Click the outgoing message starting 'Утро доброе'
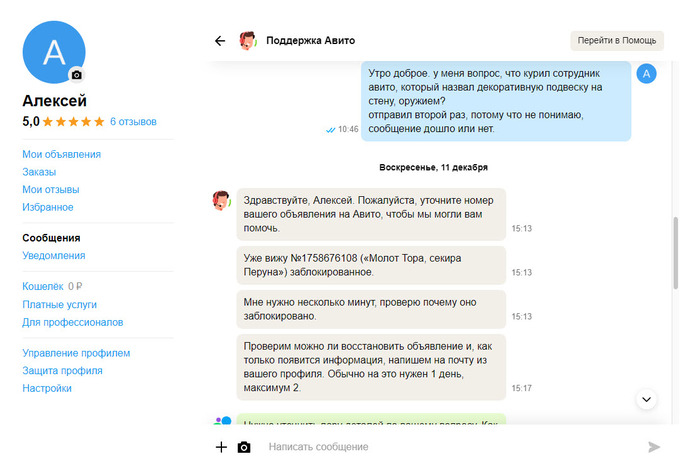The height and width of the screenshot is (471, 700). tap(496, 101)
